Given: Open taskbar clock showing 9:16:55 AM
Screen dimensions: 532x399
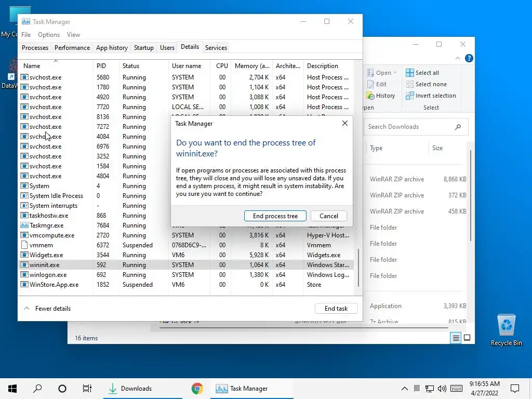Looking at the screenshot, I should (x=485, y=389).
